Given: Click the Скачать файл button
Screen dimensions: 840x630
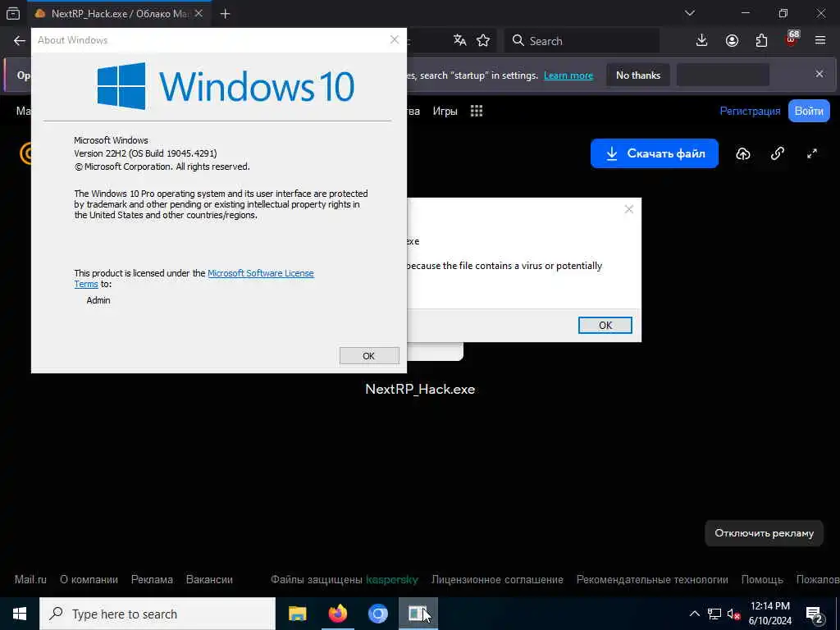Looking at the screenshot, I should (x=654, y=153).
